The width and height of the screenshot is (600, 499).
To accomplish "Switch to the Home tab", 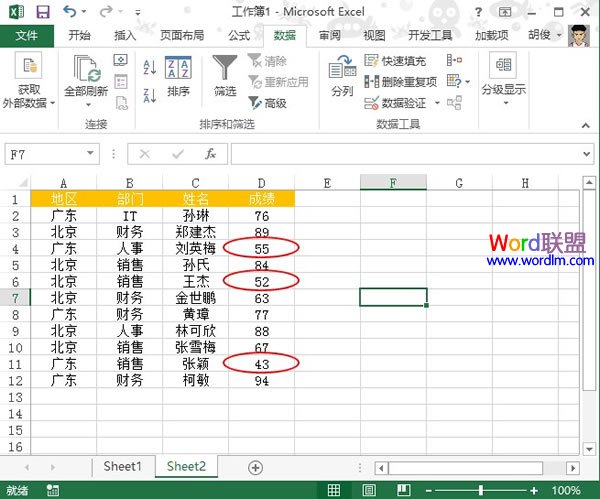I will tap(80, 36).
